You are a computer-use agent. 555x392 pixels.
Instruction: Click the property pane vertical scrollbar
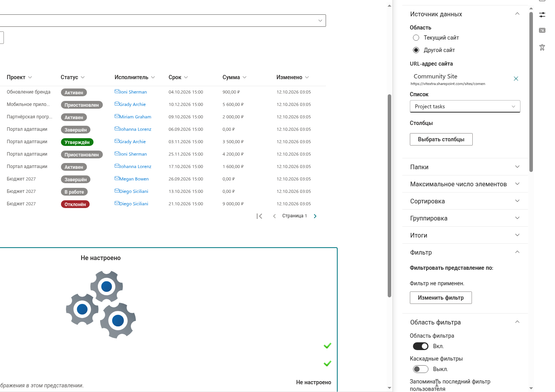tap(531, 92)
